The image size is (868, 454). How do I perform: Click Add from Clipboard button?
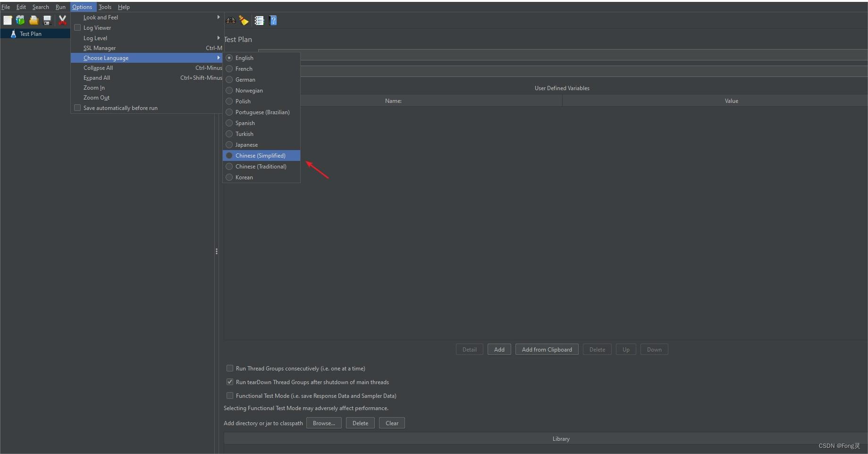pyautogui.click(x=547, y=350)
